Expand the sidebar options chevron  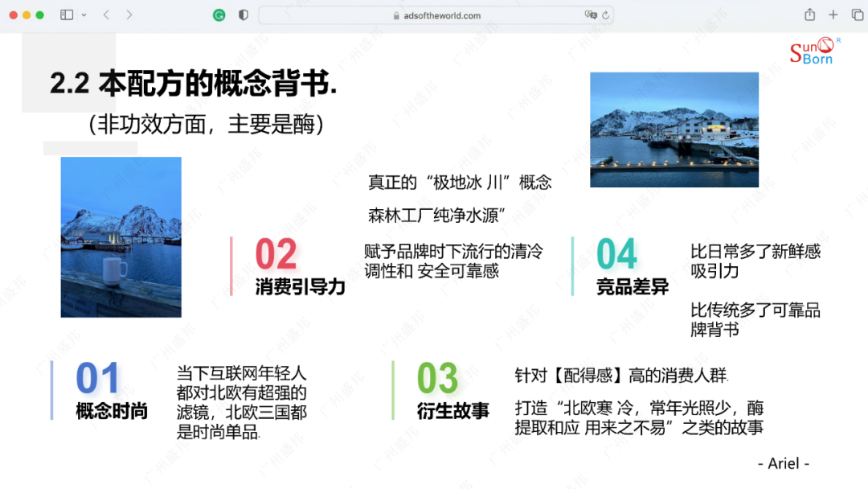(84, 14)
